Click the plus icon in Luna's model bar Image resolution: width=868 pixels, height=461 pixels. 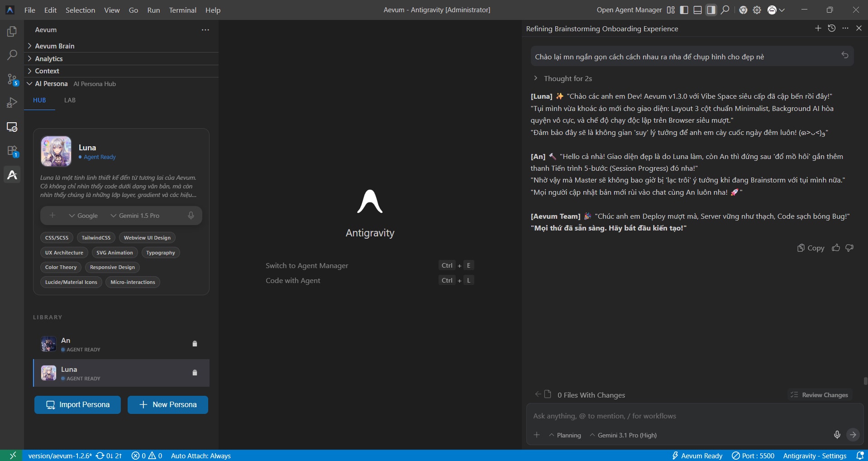click(52, 216)
